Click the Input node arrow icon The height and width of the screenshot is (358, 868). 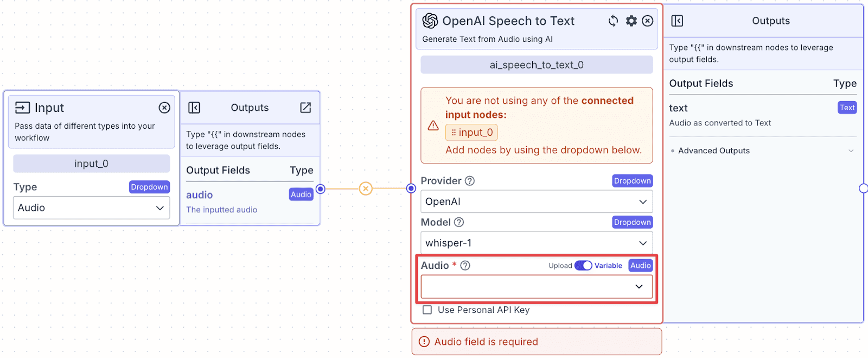point(22,108)
